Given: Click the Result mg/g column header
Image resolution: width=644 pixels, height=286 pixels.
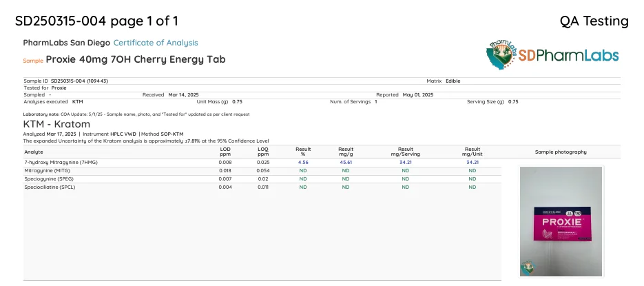Looking at the screenshot, I should point(346,152).
